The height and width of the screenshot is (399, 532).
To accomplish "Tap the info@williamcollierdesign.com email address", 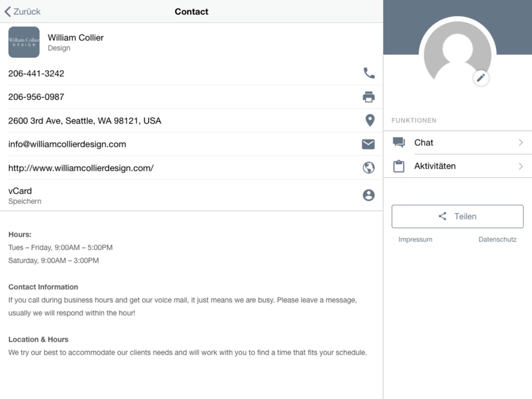I will click(67, 144).
